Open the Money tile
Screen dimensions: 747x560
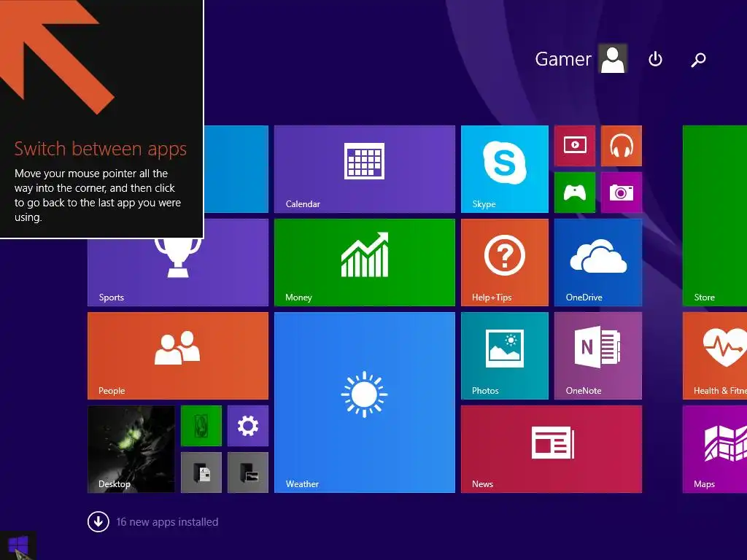pyautogui.click(x=365, y=262)
